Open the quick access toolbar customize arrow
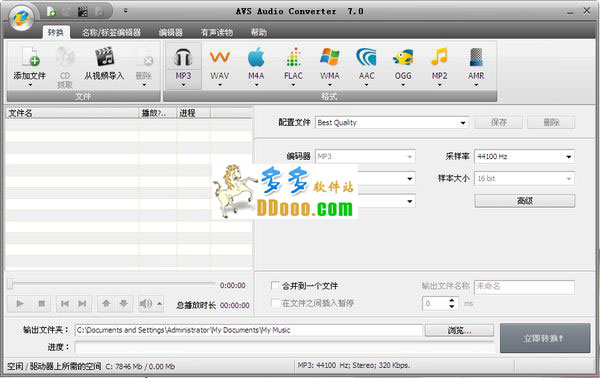The image size is (600, 378). tap(126, 11)
